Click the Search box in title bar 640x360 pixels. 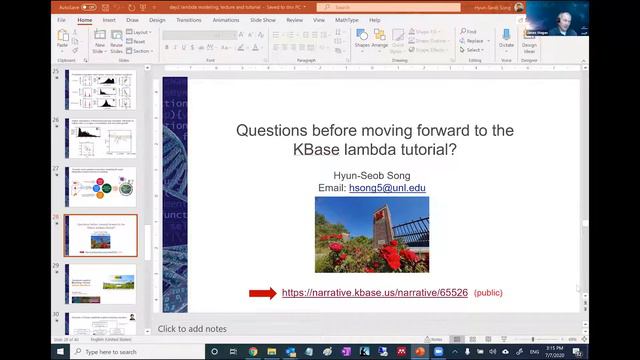pyautogui.click(x=389, y=7)
